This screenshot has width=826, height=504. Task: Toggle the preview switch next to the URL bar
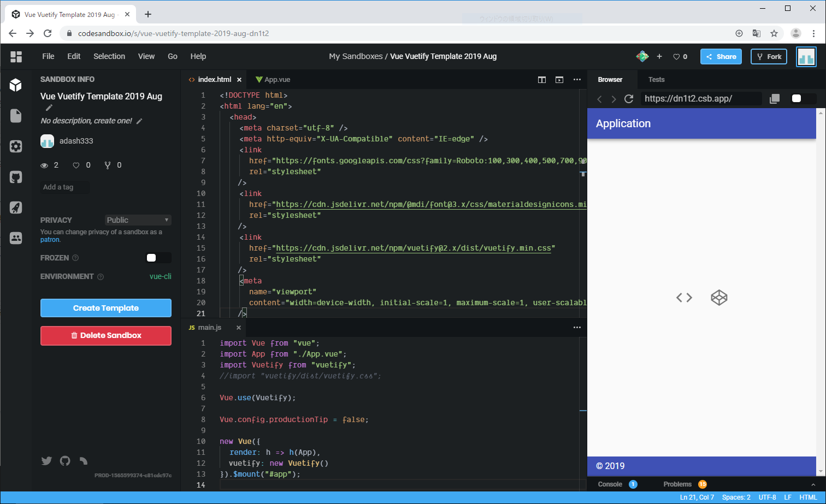point(804,99)
